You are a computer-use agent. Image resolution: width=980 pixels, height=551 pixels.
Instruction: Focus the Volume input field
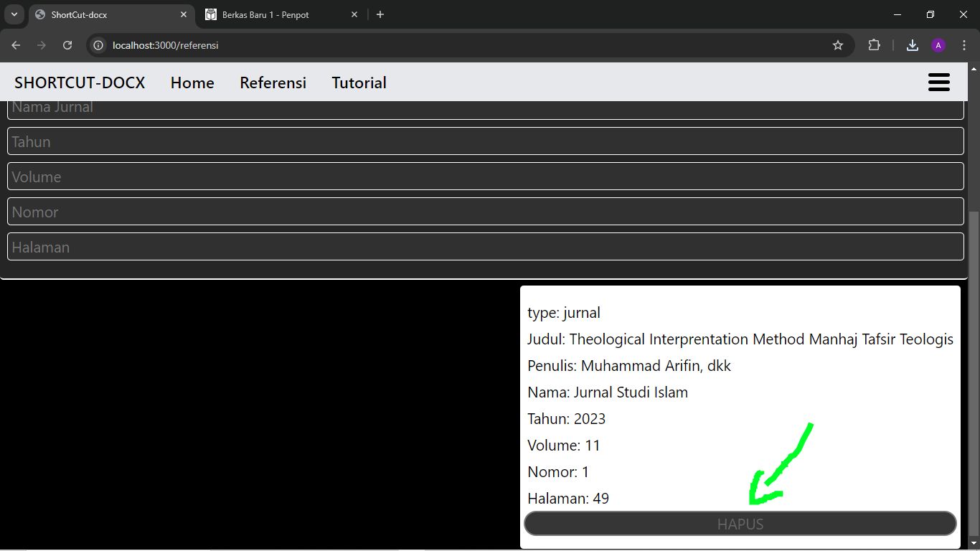[486, 176]
